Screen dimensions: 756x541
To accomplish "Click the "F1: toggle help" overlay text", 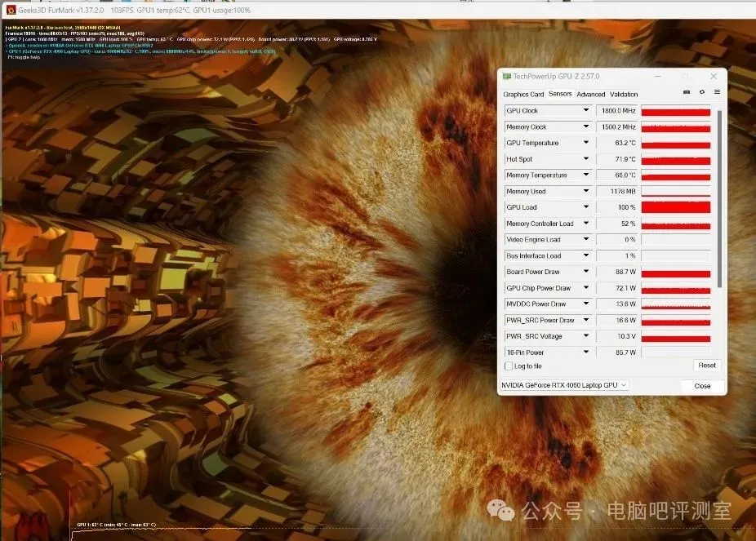I will click(x=24, y=57).
